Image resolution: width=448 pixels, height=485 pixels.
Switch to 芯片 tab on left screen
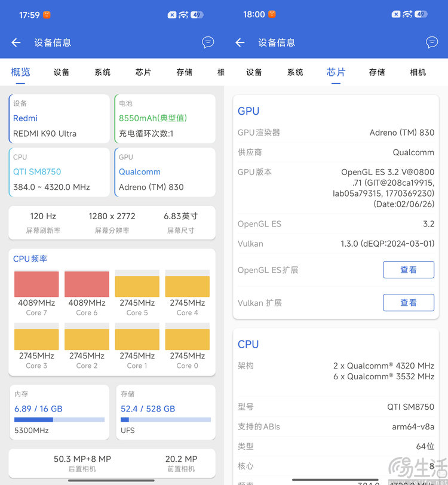tap(143, 72)
